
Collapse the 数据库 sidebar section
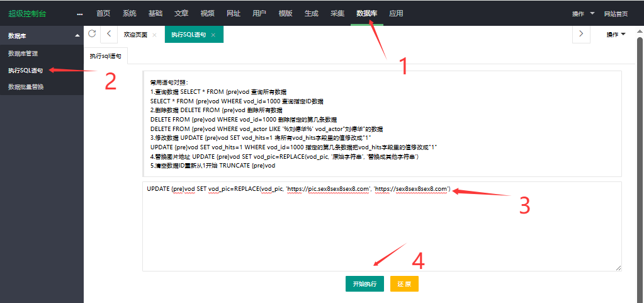77,36
